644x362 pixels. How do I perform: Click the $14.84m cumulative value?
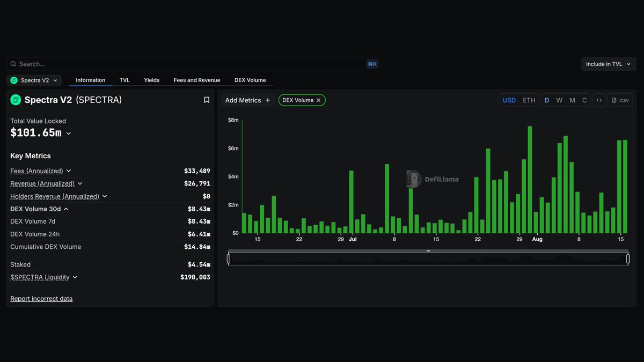click(x=197, y=247)
